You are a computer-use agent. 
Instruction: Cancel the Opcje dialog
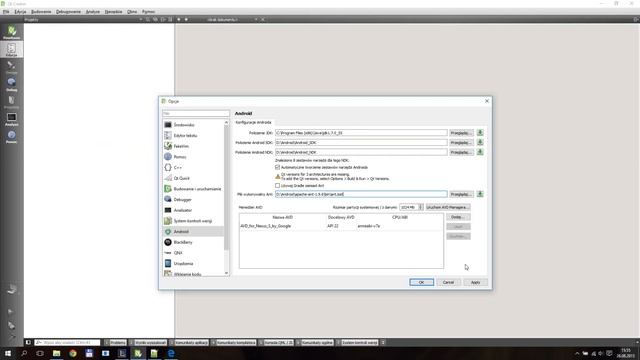[x=448, y=282]
